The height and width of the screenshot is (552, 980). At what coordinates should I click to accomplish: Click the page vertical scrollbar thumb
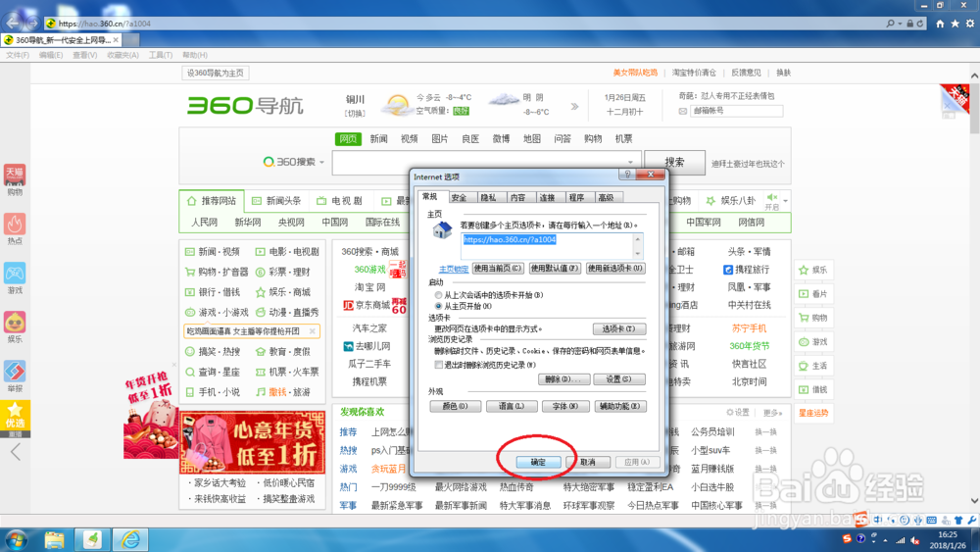point(974,106)
